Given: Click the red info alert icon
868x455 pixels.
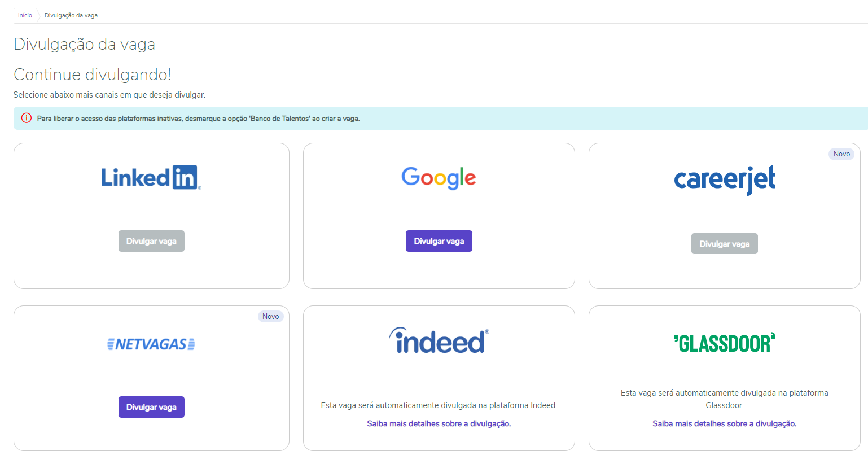Looking at the screenshot, I should (27, 119).
